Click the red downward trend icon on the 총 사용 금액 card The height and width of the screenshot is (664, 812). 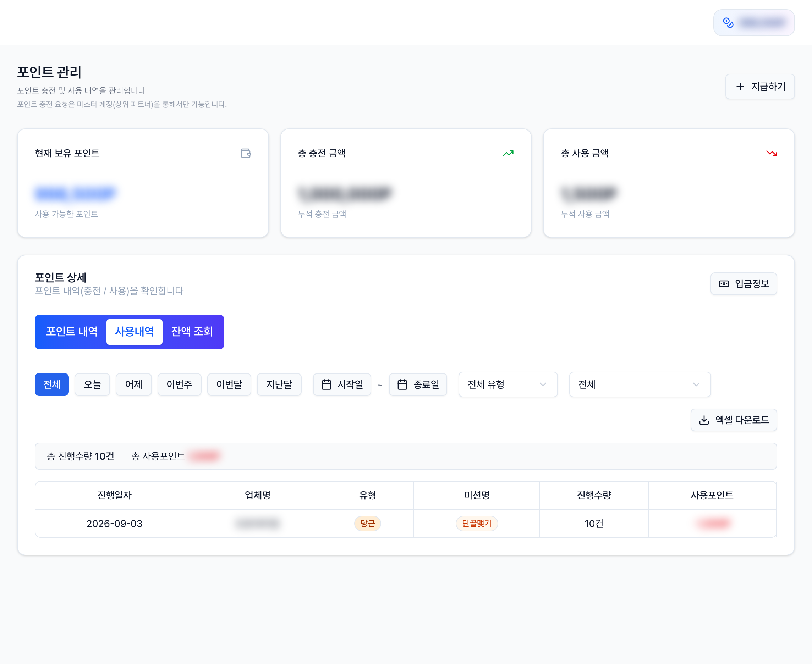point(772,153)
